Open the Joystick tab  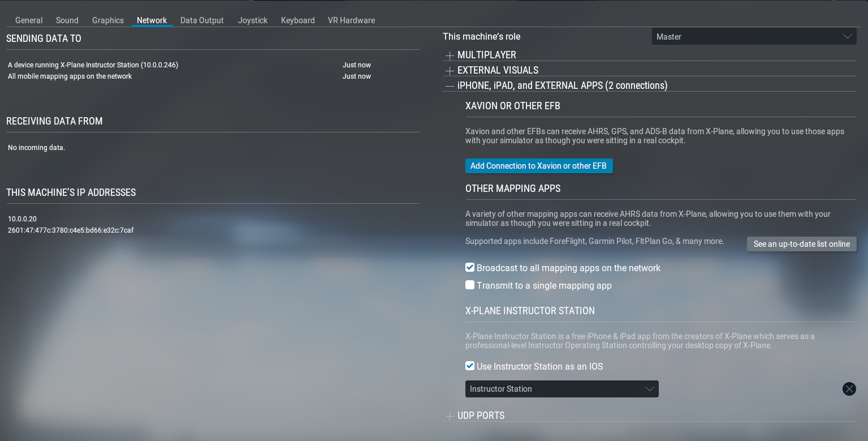(x=253, y=20)
